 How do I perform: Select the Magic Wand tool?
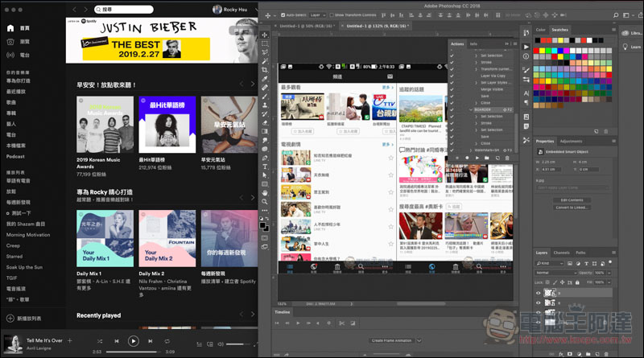pyautogui.click(x=265, y=61)
